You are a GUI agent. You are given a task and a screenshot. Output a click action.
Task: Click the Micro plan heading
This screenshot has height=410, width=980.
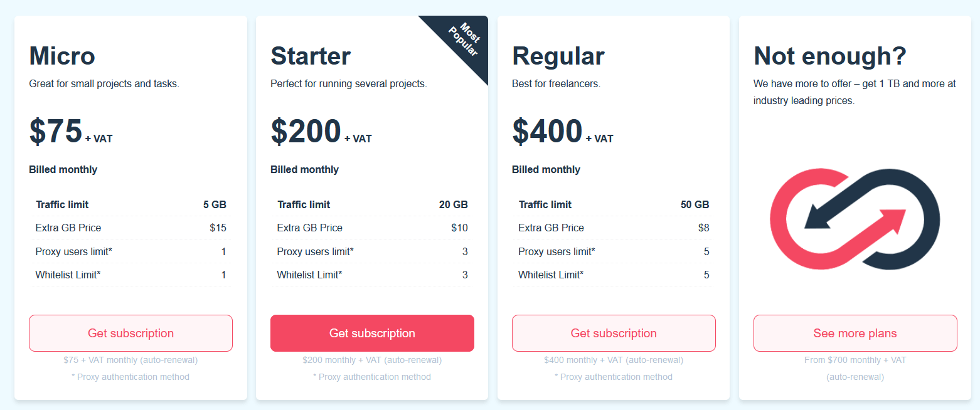[62, 56]
